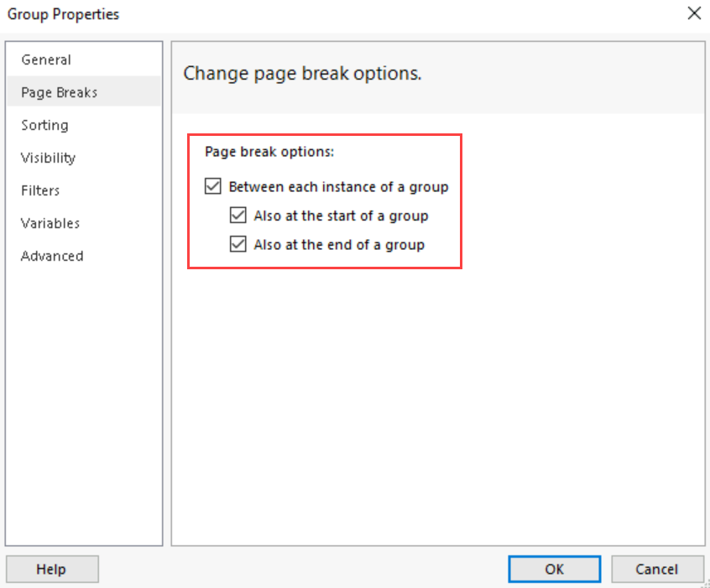Click the 'Change page break options.' heading
710x588 pixels.
[302, 73]
